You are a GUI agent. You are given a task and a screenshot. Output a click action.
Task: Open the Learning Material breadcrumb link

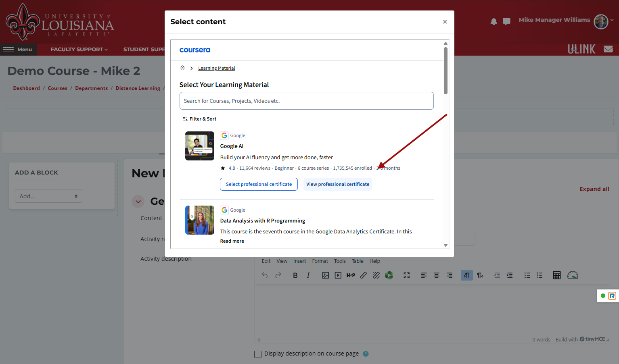[x=217, y=68]
